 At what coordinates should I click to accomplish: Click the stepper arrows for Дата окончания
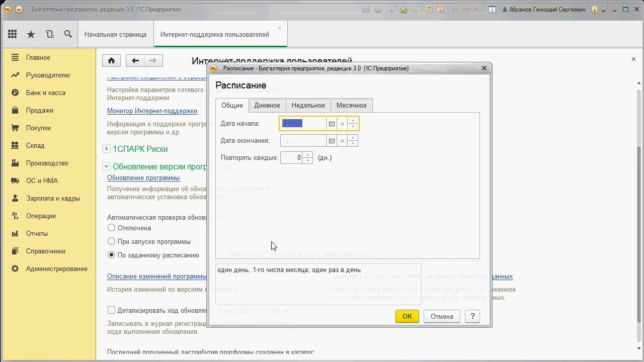353,141
